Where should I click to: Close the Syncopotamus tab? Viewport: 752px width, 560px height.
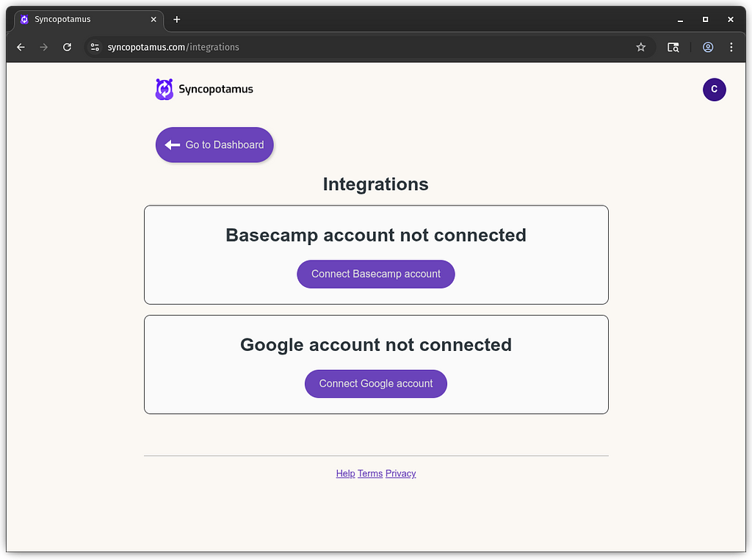153,19
